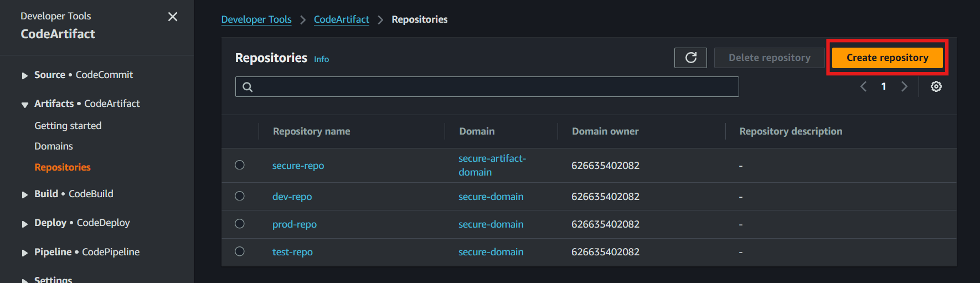Open Repositories in the sidebar
The width and height of the screenshot is (980, 283).
(63, 167)
